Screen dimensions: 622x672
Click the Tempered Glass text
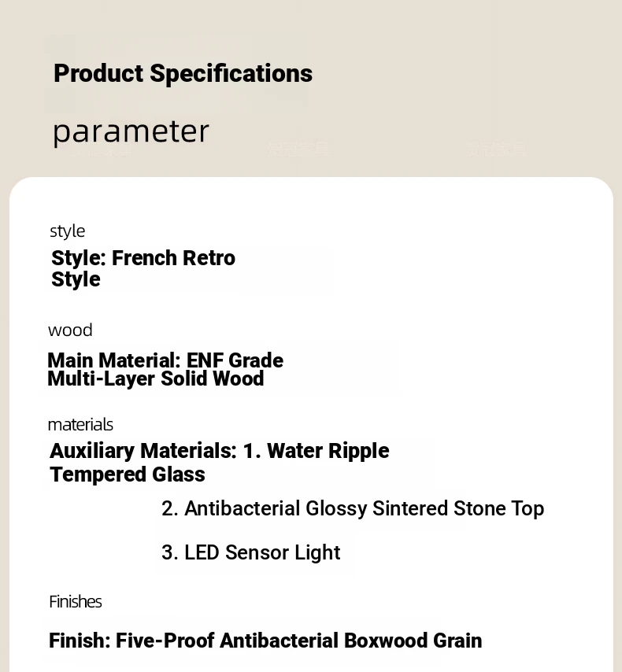coord(128,474)
